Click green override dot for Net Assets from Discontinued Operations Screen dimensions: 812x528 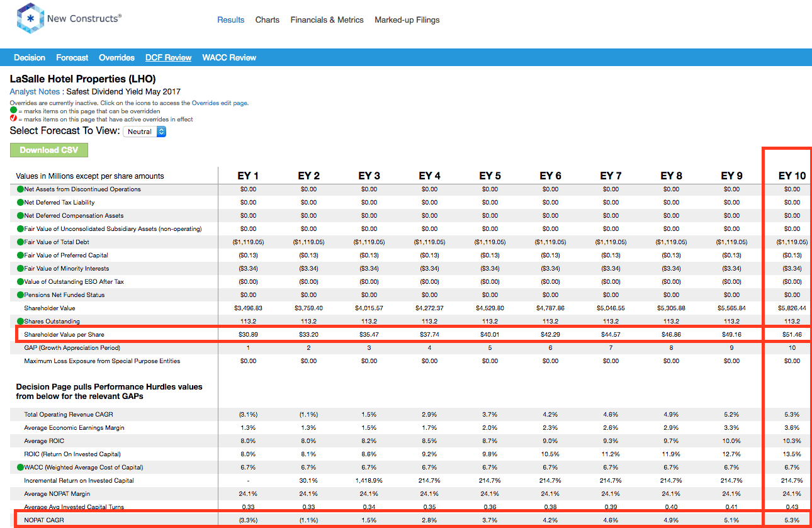click(x=20, y=189)
